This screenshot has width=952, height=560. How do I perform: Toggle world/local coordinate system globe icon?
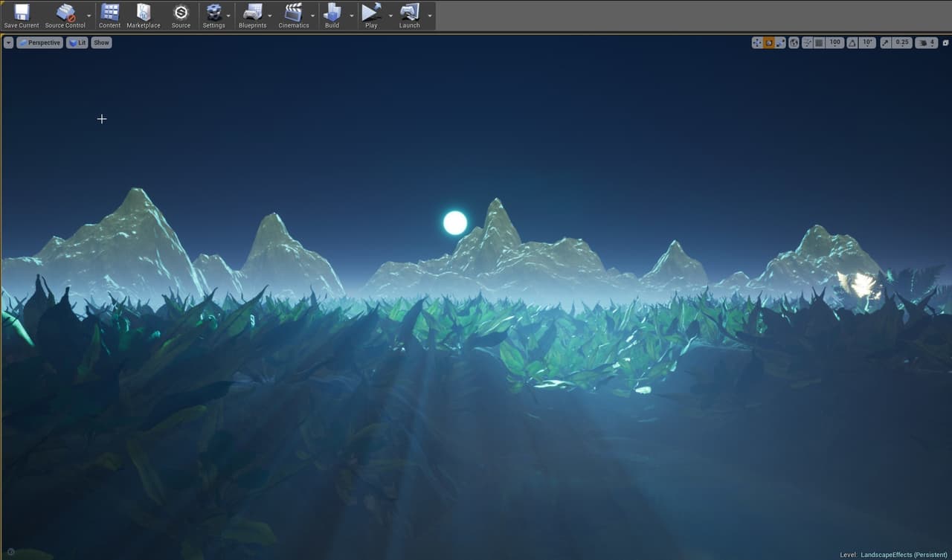tap(794, 42)
